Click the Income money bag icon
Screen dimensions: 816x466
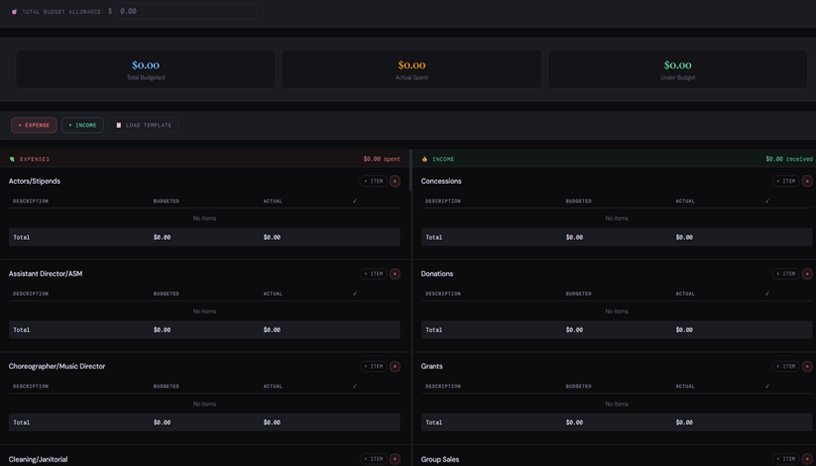(x=424, y=159)
